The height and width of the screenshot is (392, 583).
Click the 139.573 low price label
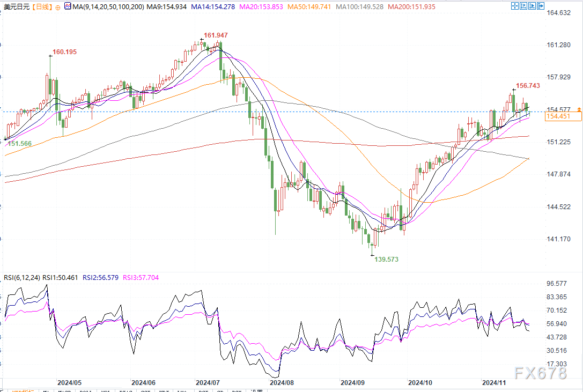click(x=386, y=259)
